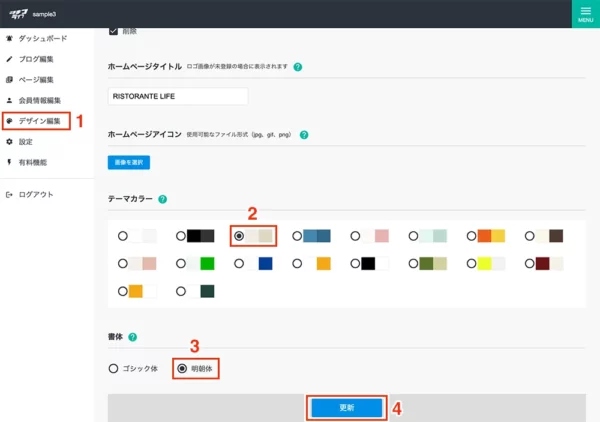The width and height of the screenshot is (600, 422).
Task: Click ログアウト to sign out
Action: [x=36, y=194]
